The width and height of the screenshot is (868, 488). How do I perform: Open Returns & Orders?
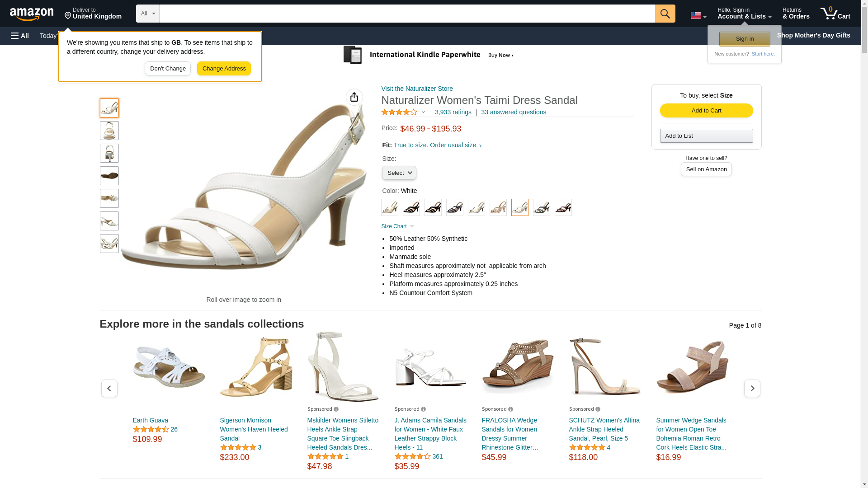coord(795,14)
